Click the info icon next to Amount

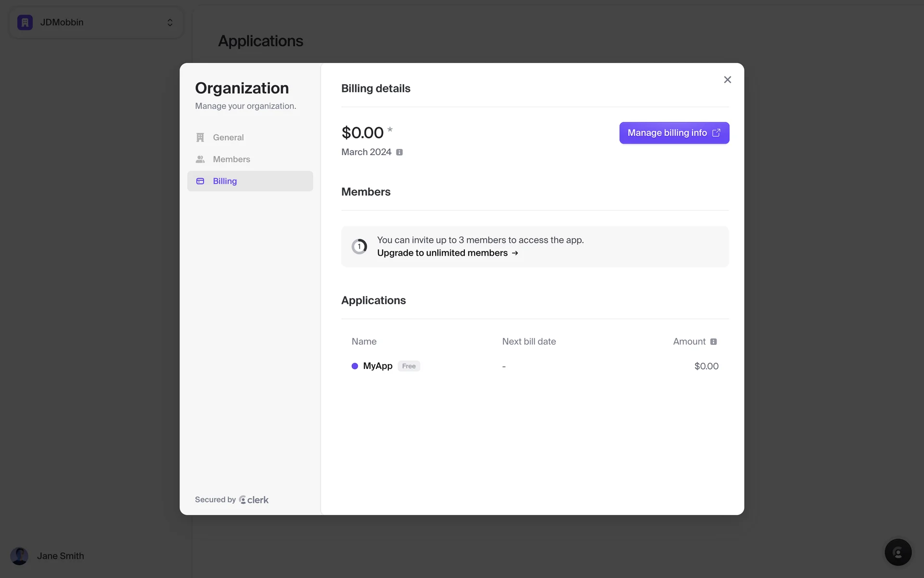click(713, 342)
